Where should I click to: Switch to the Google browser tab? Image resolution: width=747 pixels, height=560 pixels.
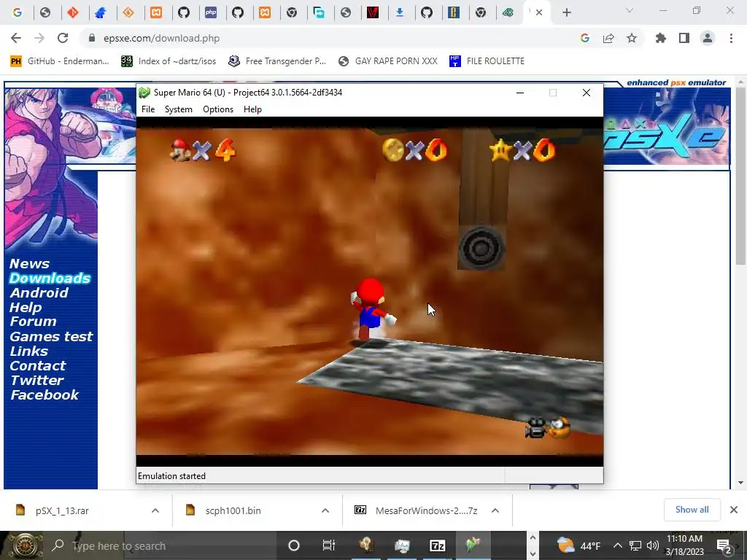pos(18,12)
